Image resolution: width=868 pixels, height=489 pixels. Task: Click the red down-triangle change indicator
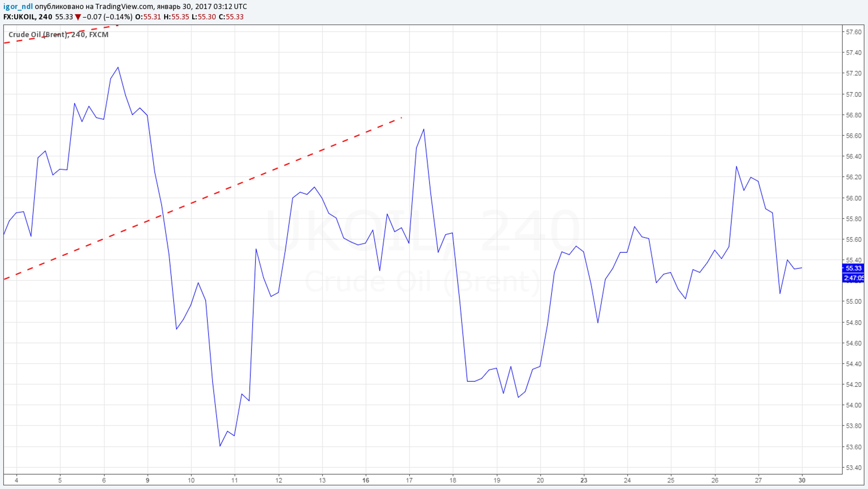(x=78, y=17)
